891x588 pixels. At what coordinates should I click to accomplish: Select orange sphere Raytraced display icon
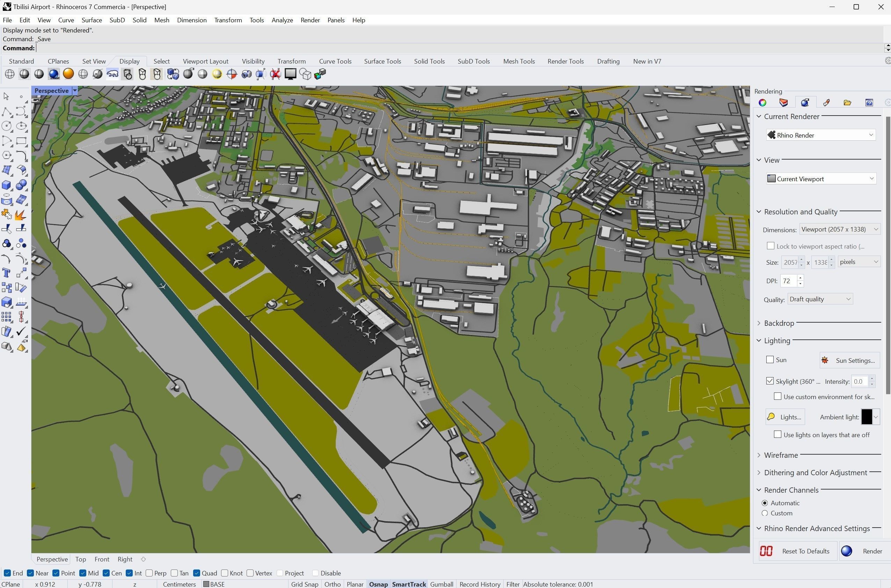(68, 74)
